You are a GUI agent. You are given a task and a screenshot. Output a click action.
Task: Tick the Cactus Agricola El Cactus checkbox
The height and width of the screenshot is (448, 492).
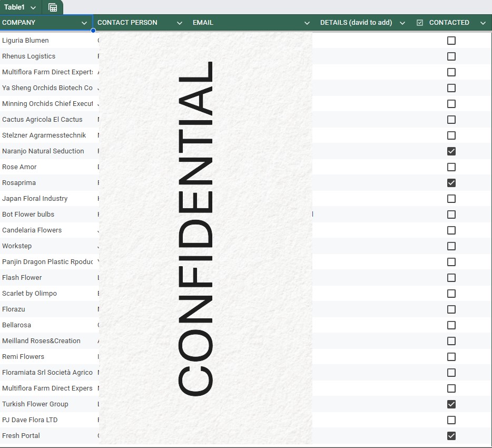[451, 120]
